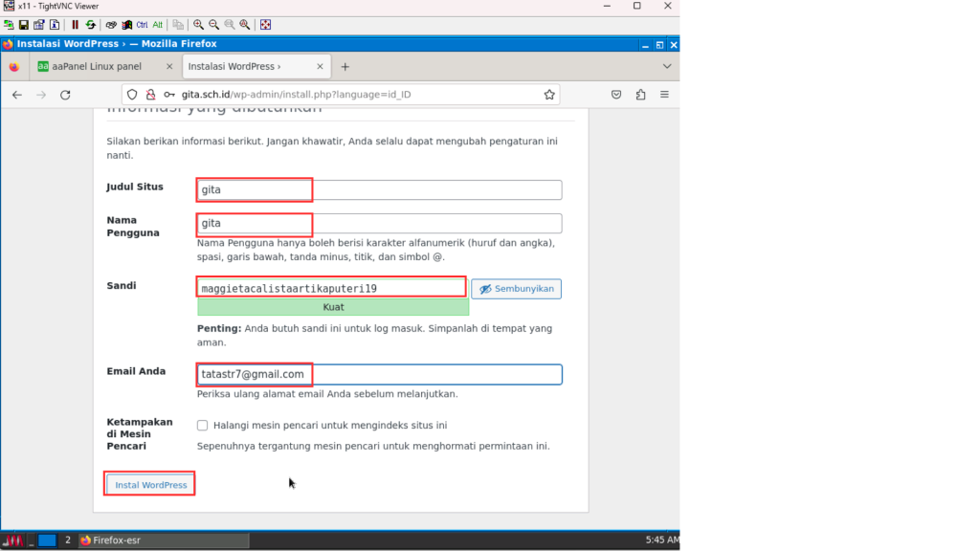Click the TightVNC refresh screen icon
This screenshot has height=551, width=980.
click(x=91, y=25)
